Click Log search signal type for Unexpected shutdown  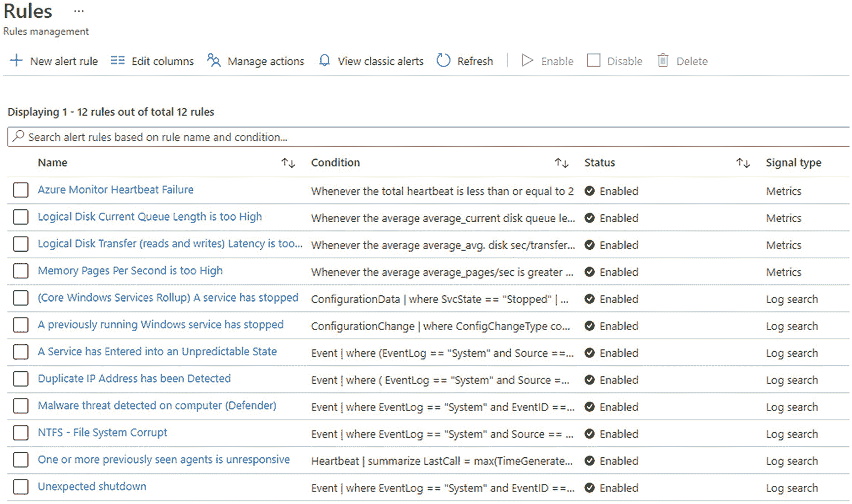pyautogui.click(x=792, y=488)
